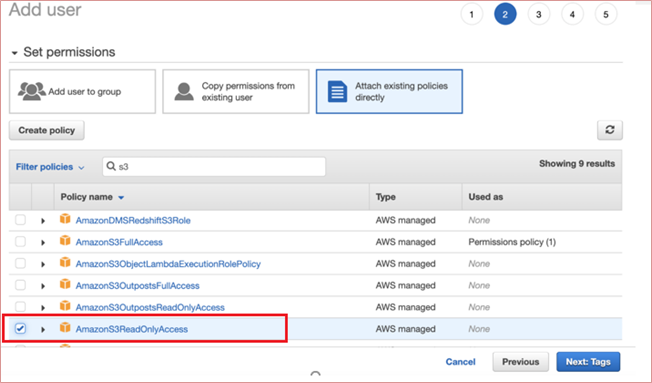The height and width of the screenshot is (383, 652).
Task: Expand AmazonS3OutpostsReadOnlyAccess details arrow
Action: [x=43, y=308]
